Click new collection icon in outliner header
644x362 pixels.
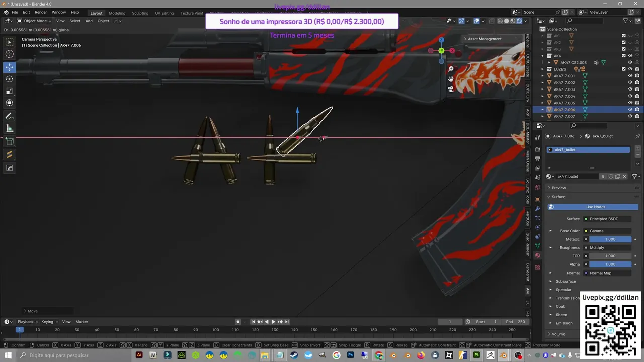(x=637, y=21)
